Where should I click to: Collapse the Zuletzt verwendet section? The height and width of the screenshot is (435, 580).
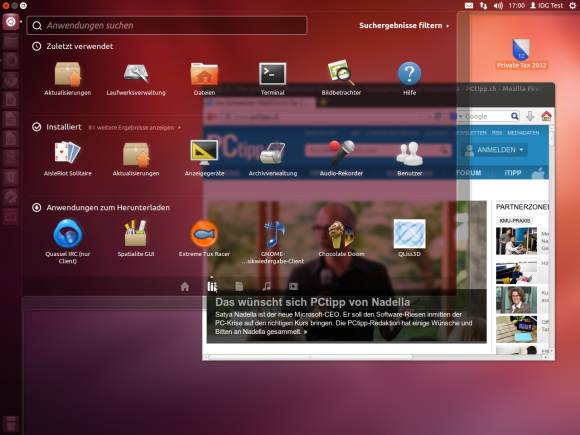[72, 46]
